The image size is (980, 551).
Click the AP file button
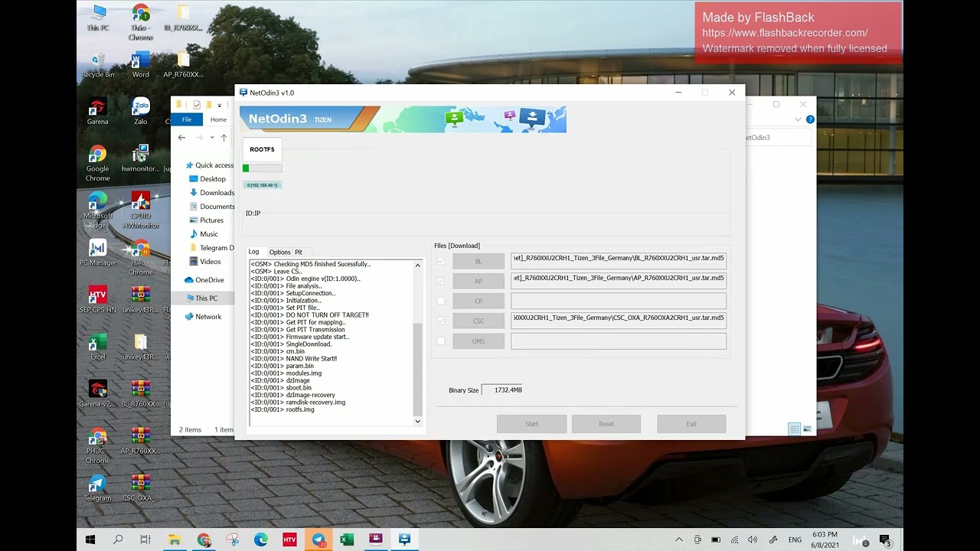[479, 281]
